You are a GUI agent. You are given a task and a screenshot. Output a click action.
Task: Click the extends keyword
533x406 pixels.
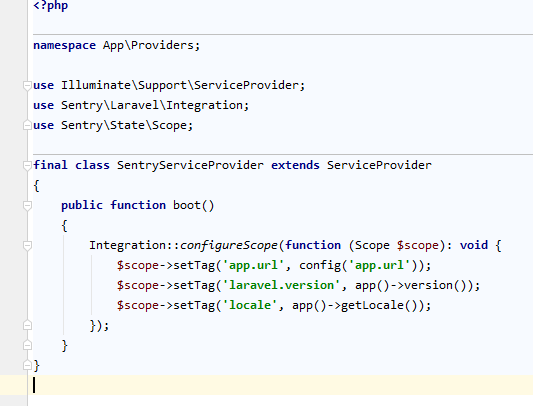coord(295,165)
